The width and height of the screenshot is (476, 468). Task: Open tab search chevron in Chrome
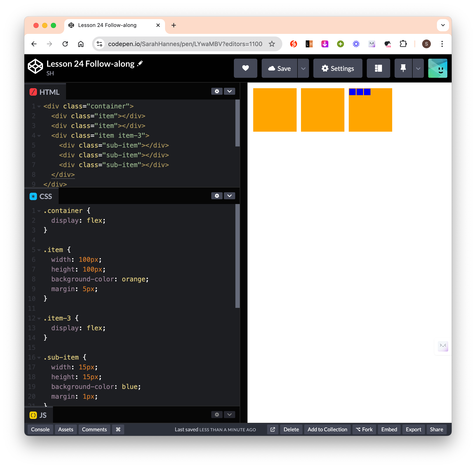point(443,25)
